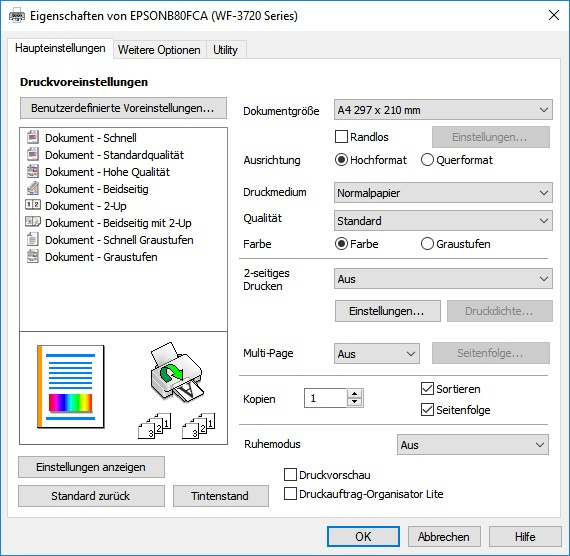Select Dokument - Standardqualität preset text
Screen dimensions: 570x556
coord(115,155)
